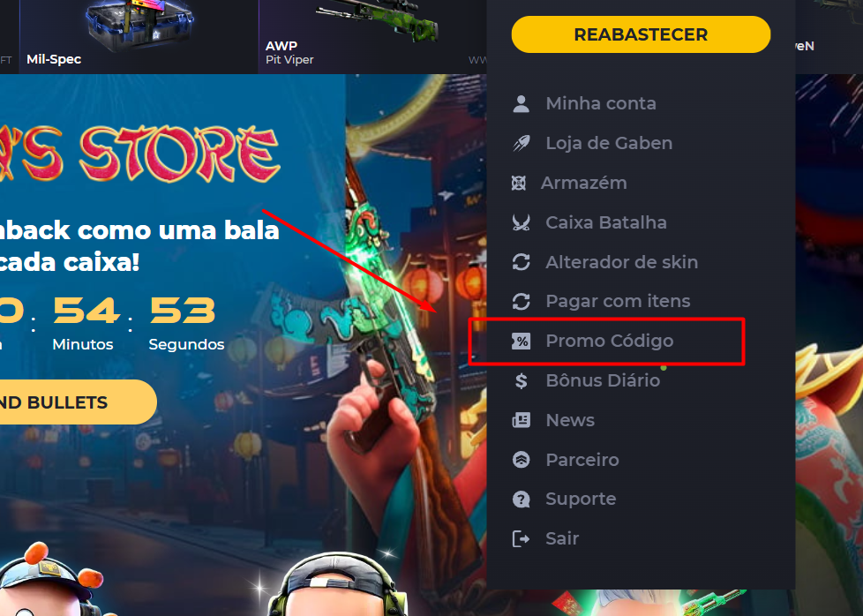Click the News newspaper icon
863x616 pixels.
coord(521,420)
